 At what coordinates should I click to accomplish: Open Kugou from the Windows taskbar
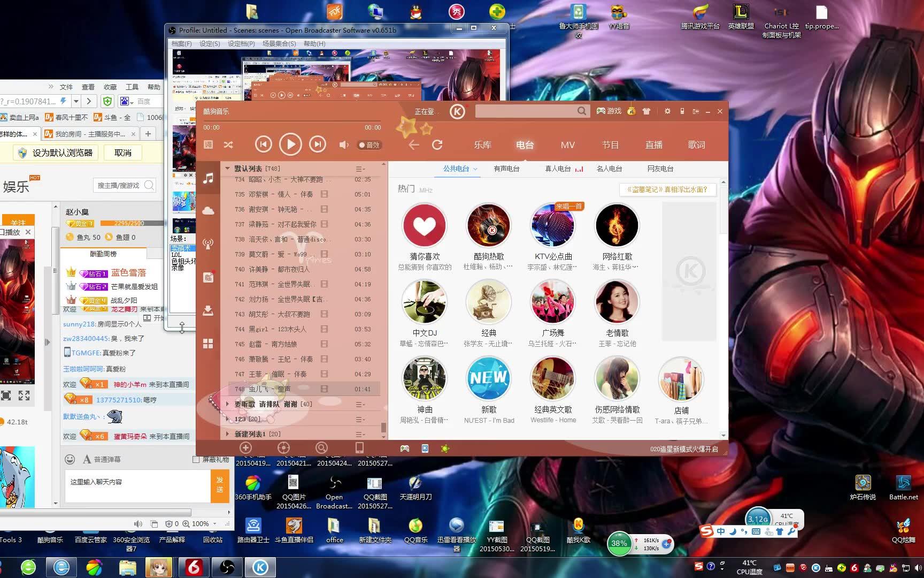260,567
